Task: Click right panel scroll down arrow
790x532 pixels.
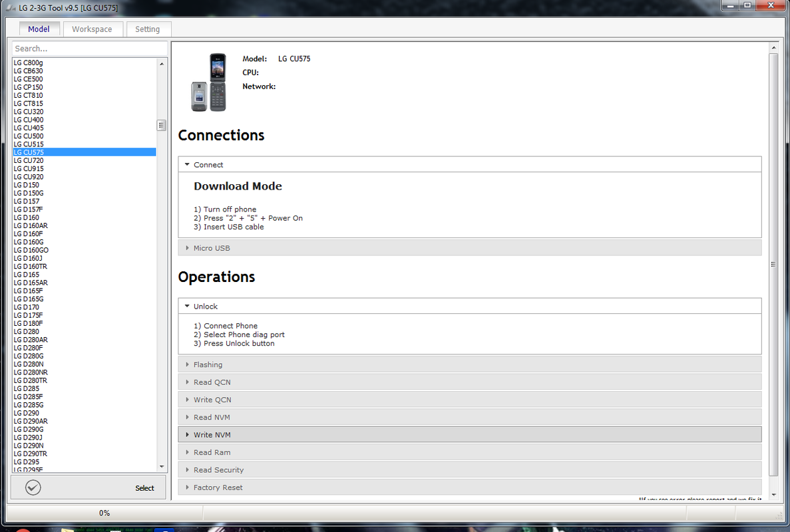Action: pos(773,495)
